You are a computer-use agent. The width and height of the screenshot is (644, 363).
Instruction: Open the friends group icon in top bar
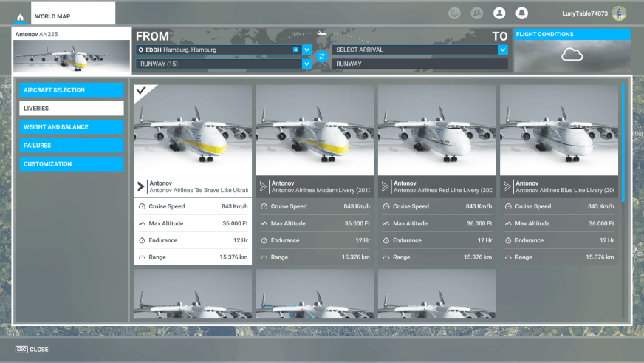tap(477, 13)
